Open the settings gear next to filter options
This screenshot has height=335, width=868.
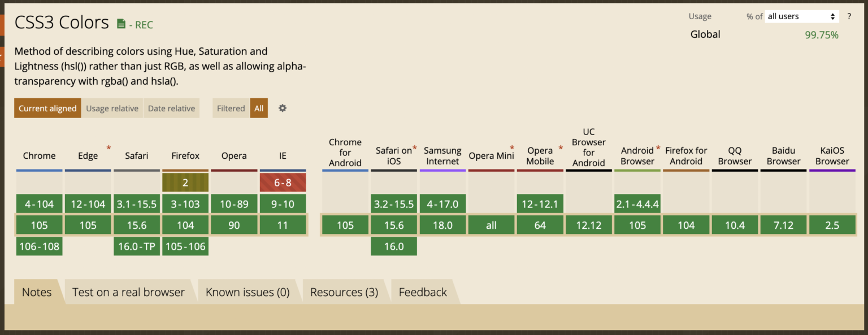282,108
